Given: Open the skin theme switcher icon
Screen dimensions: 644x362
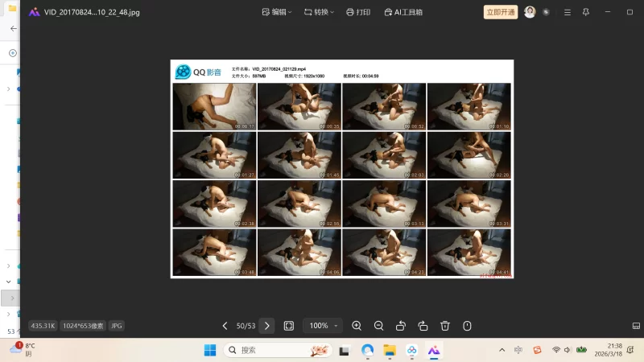Looking at the screenshot, I should [x=547, y=12].
